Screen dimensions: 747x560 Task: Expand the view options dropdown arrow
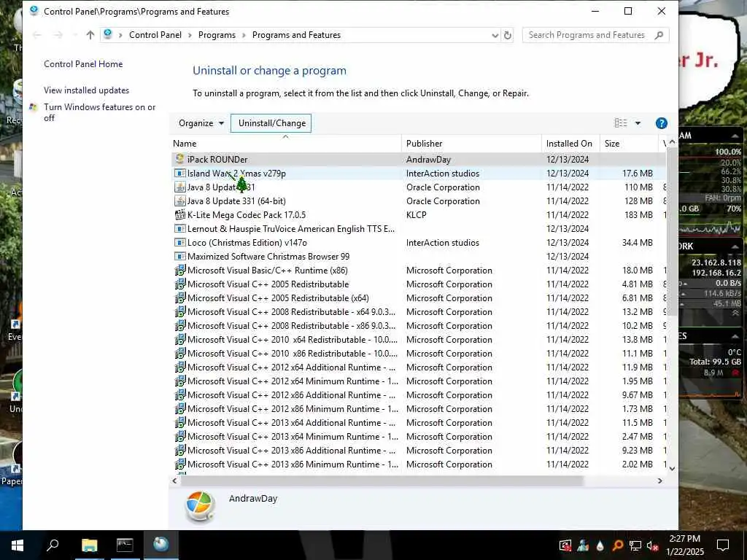tap(638, 123)
